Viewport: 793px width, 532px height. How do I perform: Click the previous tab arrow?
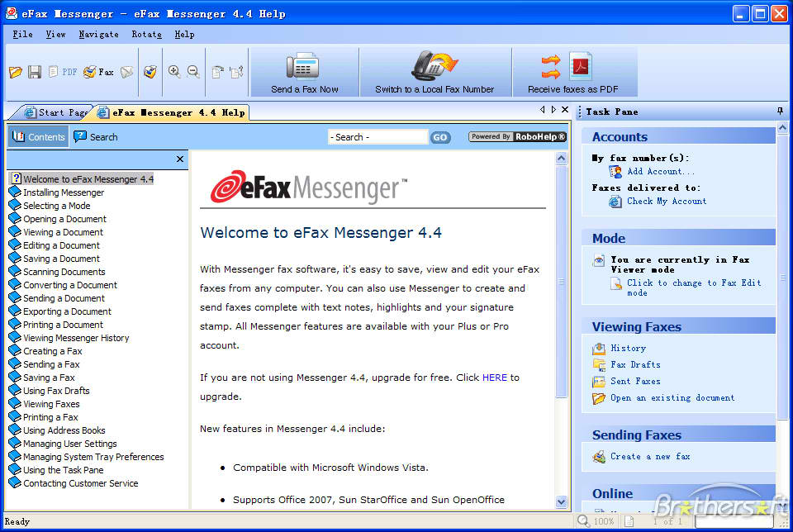(x=542, y=110)
